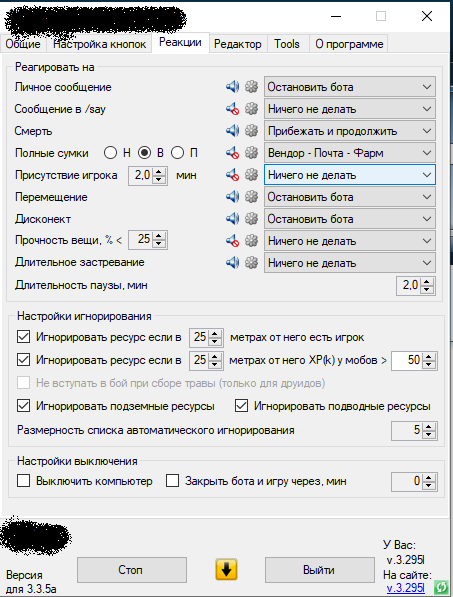Screen dimensions: 453x597
Task: Uncheck Игнорировать подземные ресурсы
Action: tap(24, 406)
